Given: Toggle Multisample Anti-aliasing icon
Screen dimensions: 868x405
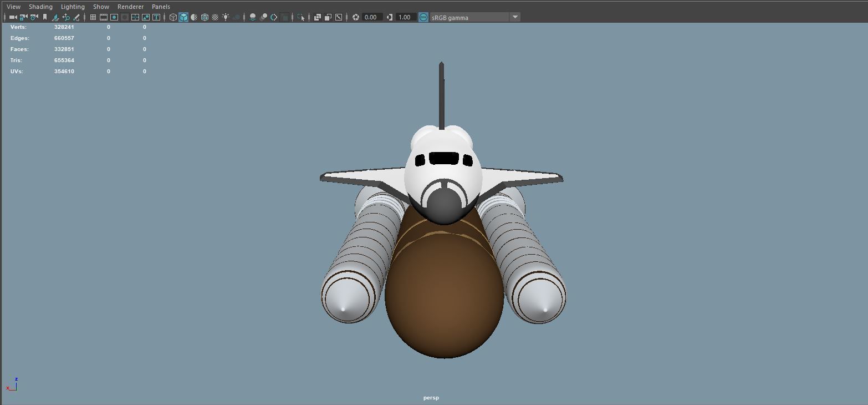Looking at the screenshot, I should pos(274,17).
